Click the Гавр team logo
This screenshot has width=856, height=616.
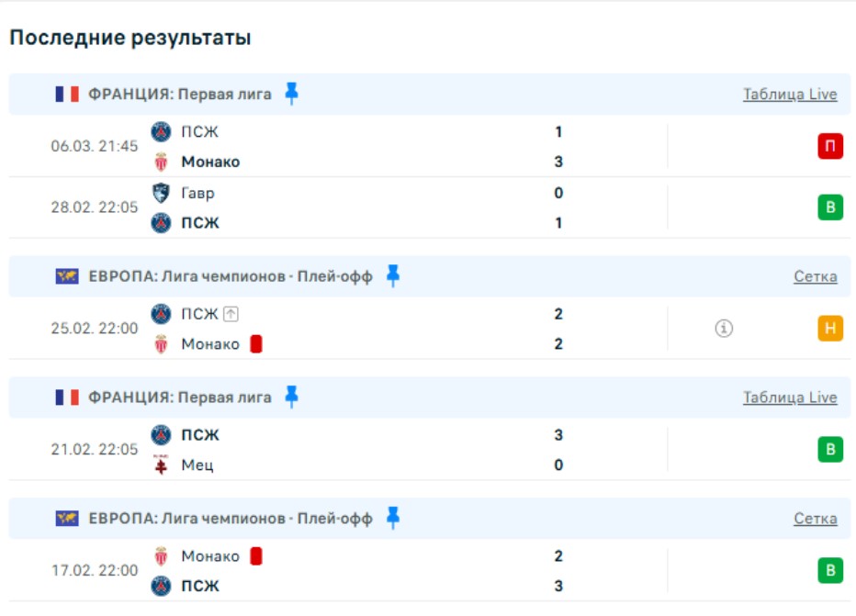click(x=162, y=193)
